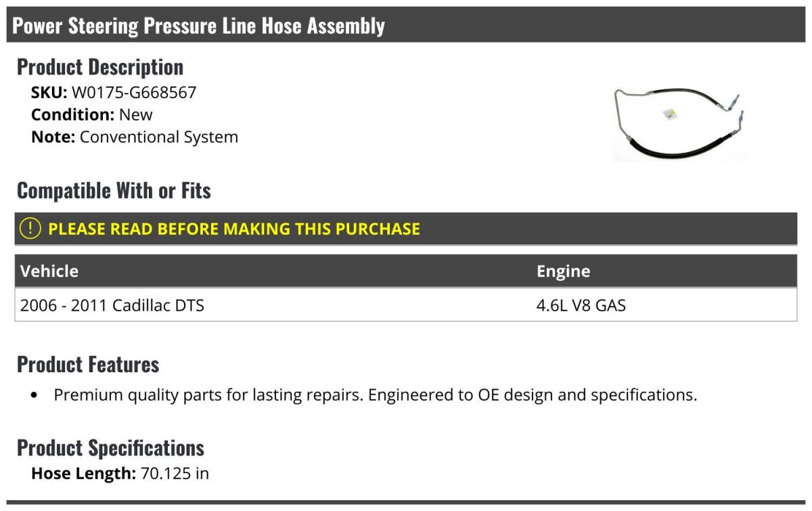Image resolution: width=812 pixels, height=511 pixels.
Task: Open the power steering hose product image
Action: tap(679, 123)
